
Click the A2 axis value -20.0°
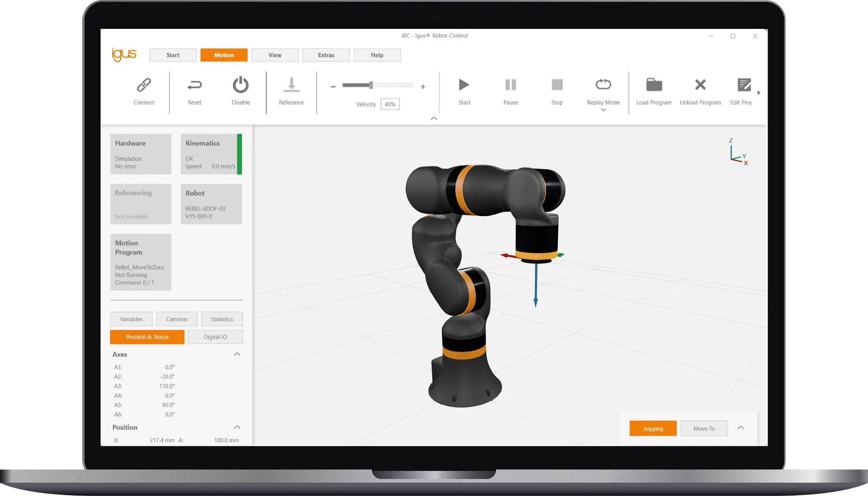click(167, 376)
